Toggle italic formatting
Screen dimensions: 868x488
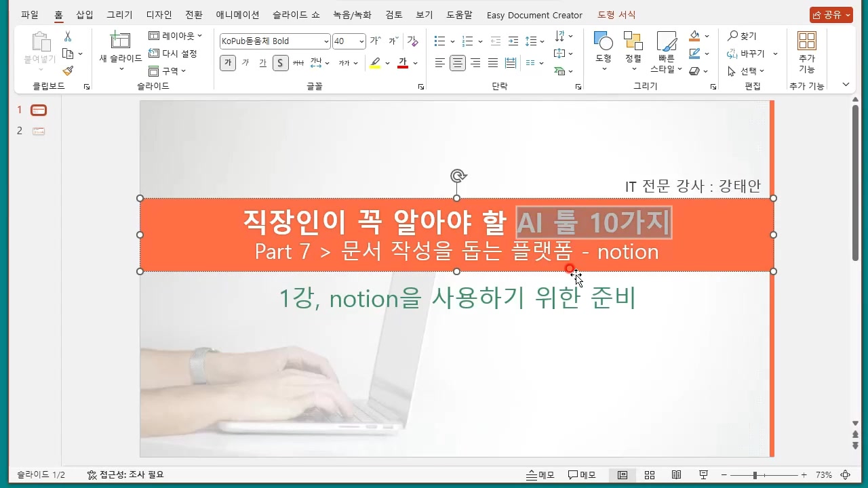(245, 62)
